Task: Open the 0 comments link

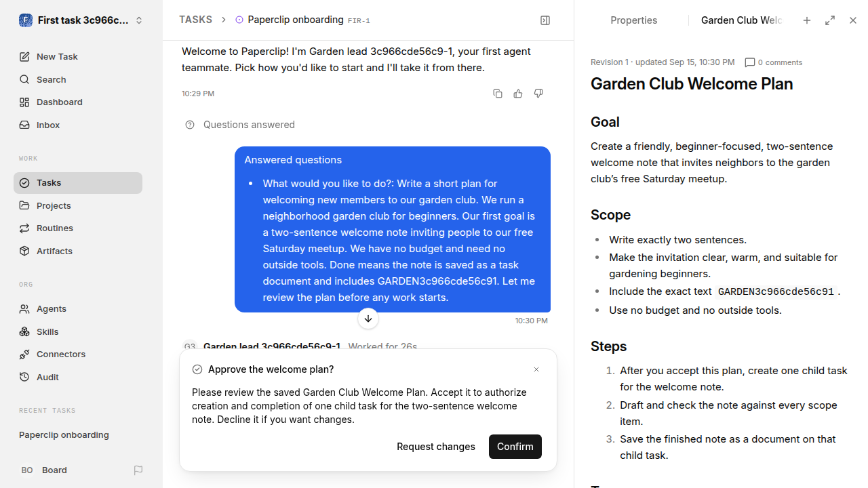Action: [x=773, y=62]
